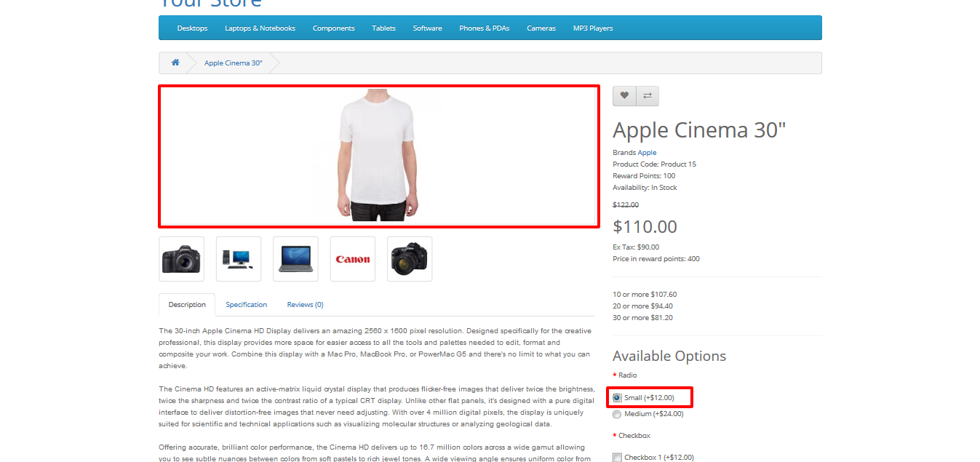This screenshot has width=980, height=462.
Task: Click the 'Ex Tax: $90.00' text
Action: [x=636, y=247]
